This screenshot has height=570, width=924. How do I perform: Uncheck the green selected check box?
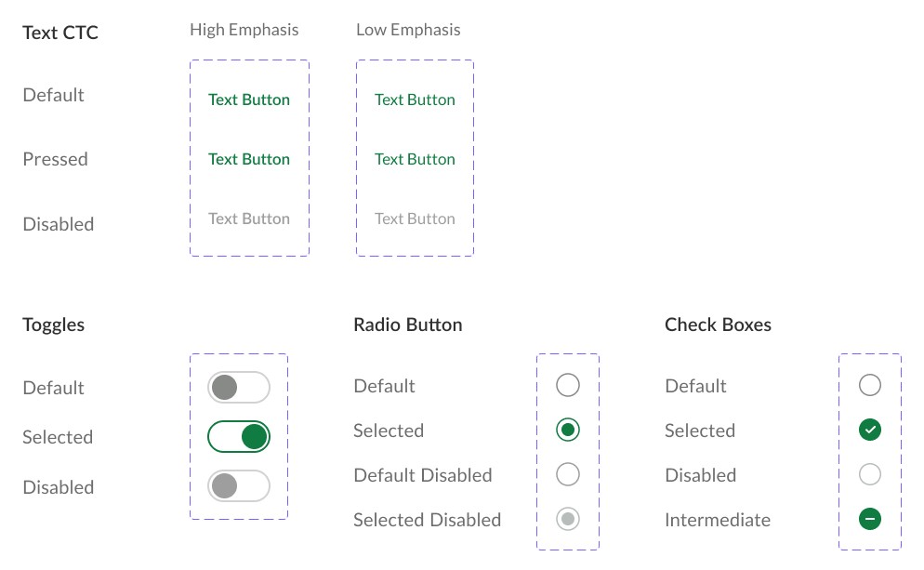(869, 430)
